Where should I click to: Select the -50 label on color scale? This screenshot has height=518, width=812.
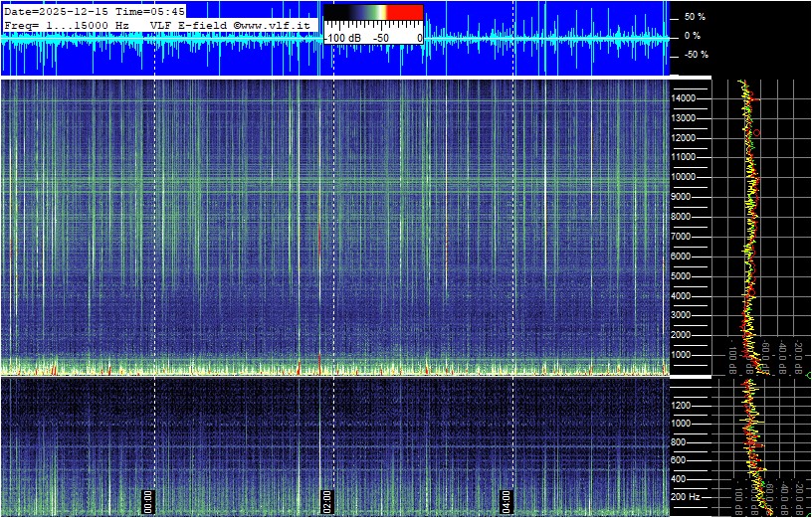(x=380, y=38)
